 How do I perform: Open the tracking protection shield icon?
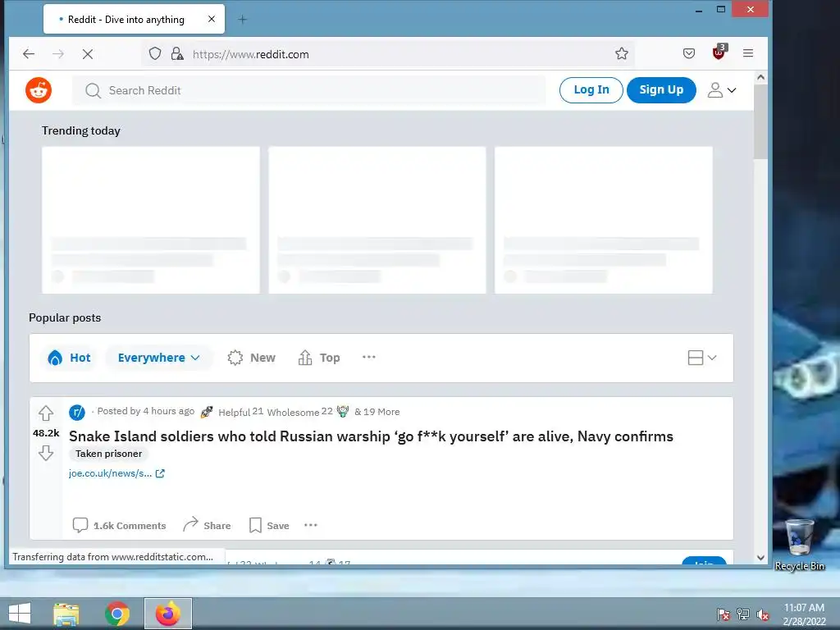[x=155, y=53]
